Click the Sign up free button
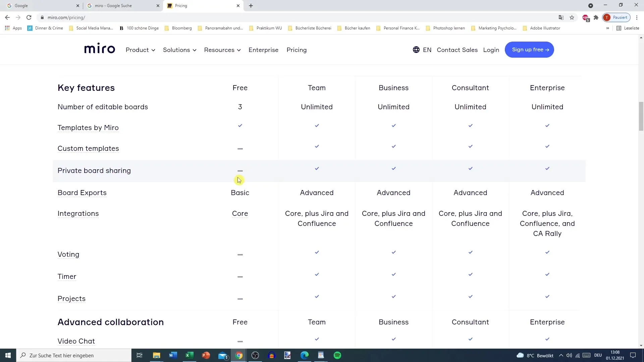This screenshot has width=644, height=362. point(529,50)
